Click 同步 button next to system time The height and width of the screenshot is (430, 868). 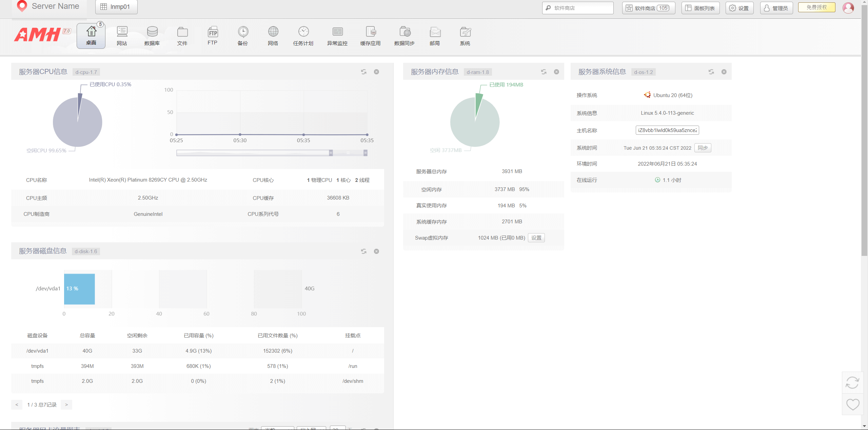703,148
